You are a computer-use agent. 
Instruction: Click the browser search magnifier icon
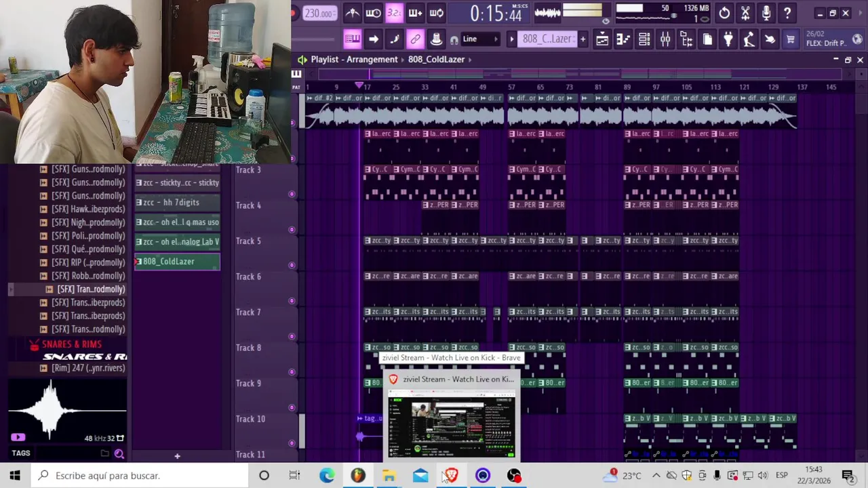click(x=119, y=454)
